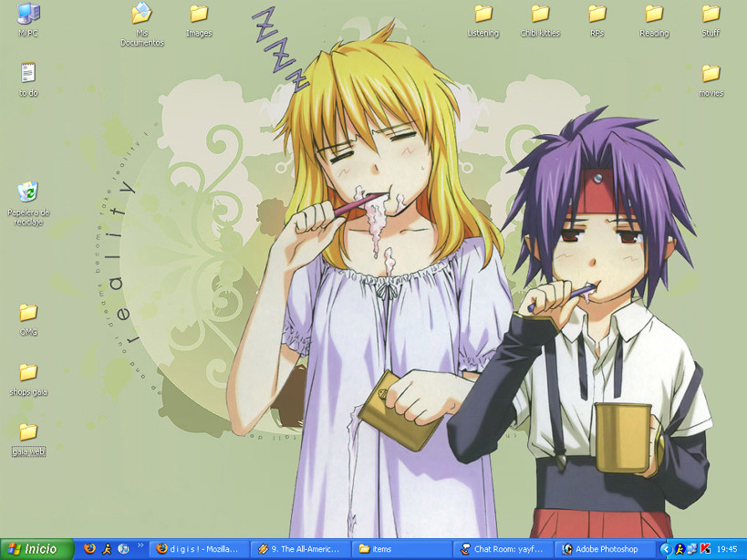Select the Listening folder icon

(483, 20)
